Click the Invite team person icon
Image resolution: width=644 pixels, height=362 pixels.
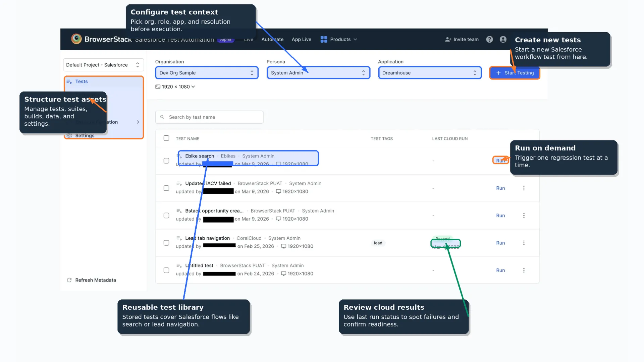[448, 39]
